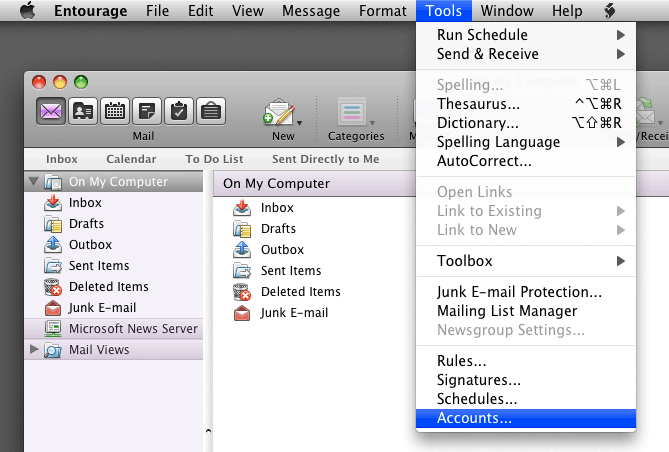
Task: Choose Signatures from Tools menu
Action: [x=526, y=380]
